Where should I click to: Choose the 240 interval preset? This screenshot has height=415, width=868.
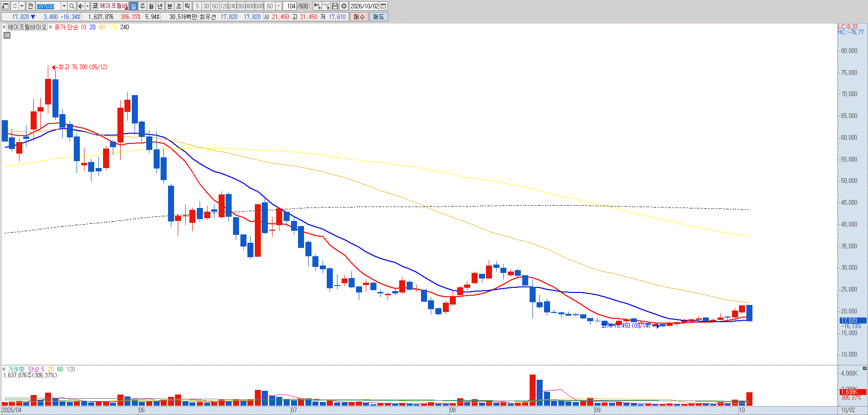(x=233, y=6)
